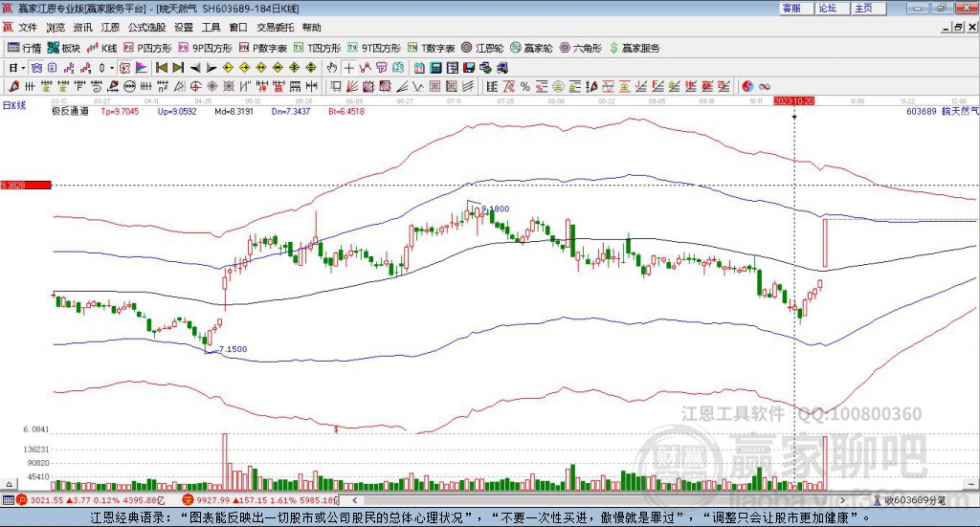The image size is (980, 527).
Task: Open the 工具 menu
Action: [212, 28]
